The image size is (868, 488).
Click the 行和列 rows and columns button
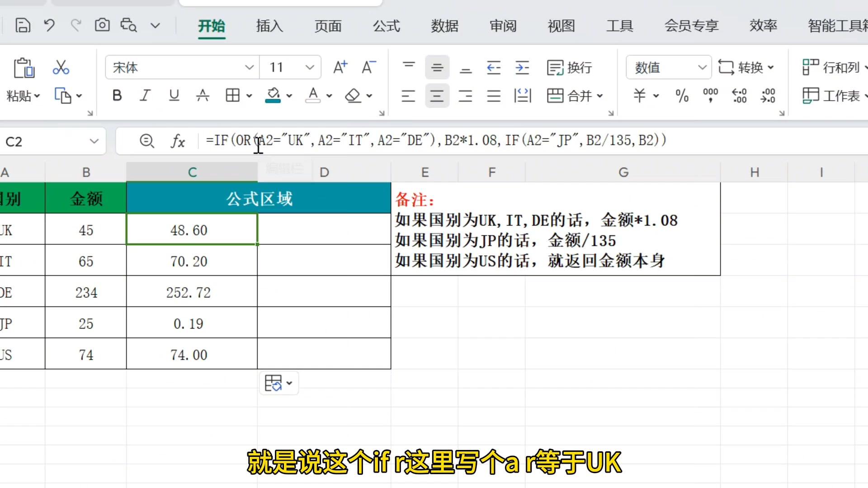pos(834,68)
